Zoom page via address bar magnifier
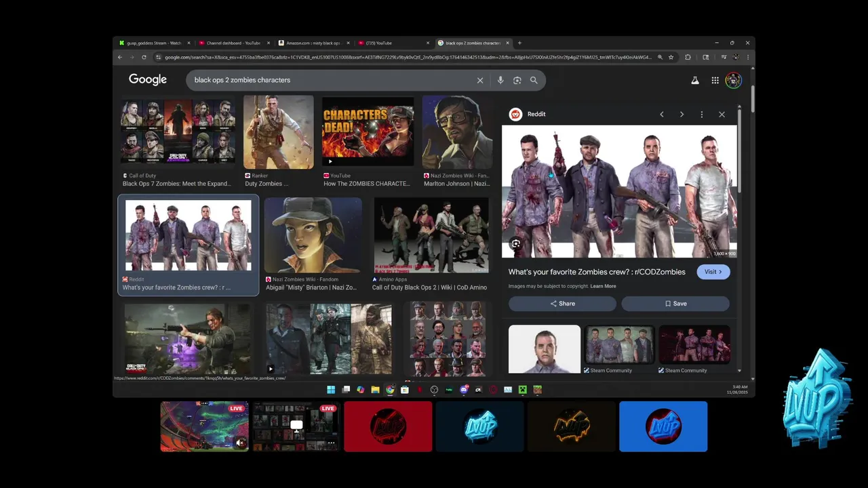 (660, 57)
